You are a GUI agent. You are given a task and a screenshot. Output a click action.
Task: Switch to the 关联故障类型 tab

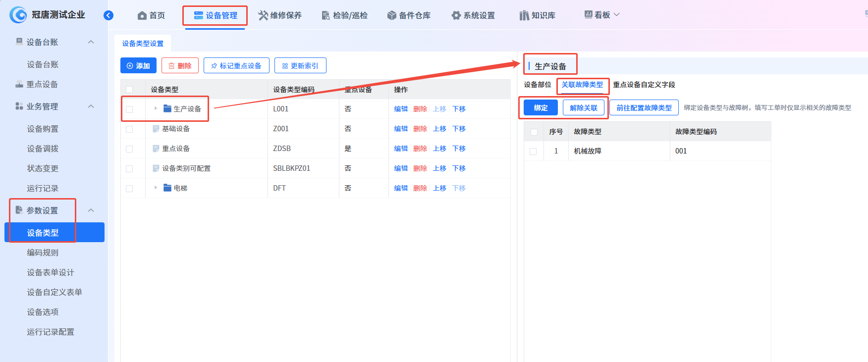pos(582,85)
